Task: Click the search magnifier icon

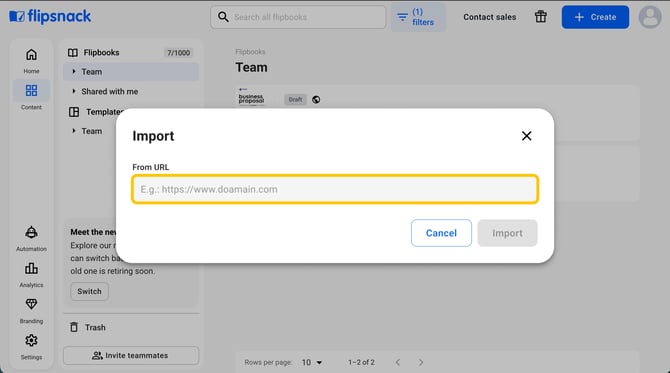Action: 223,17
